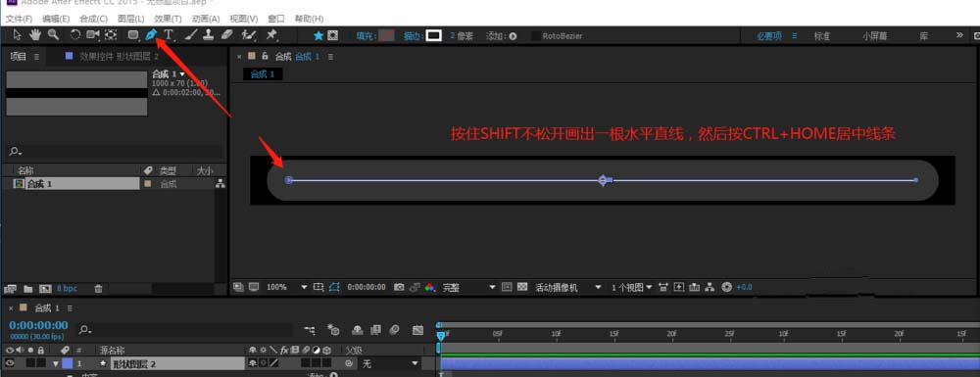Viewport: 980px width, 377px height.
Task: Select the Pan Behind anchor tool
Action: click(111, 35)
